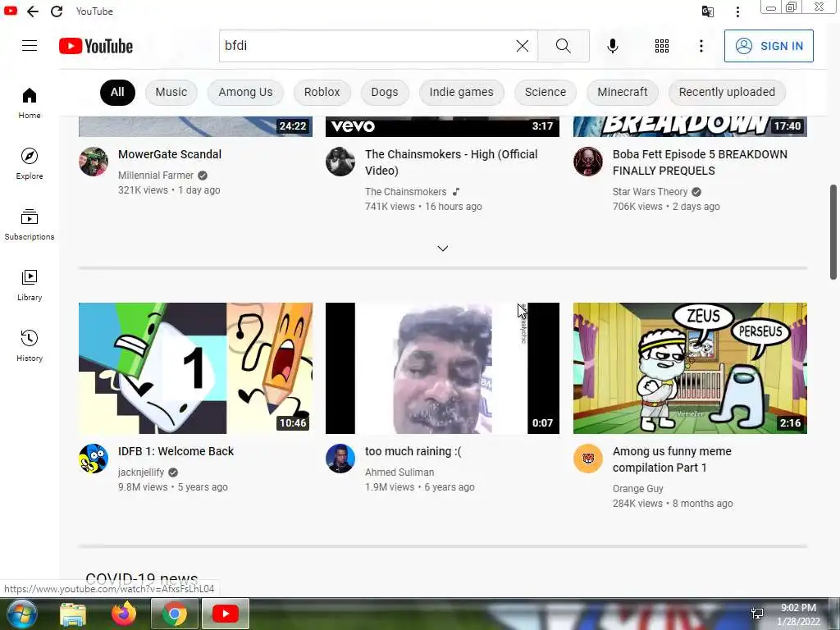This screenshot has width=840, height=630.
Task: Open the title bar three-dot app menu
Action: pyautogui.click(x=737, y=11)
